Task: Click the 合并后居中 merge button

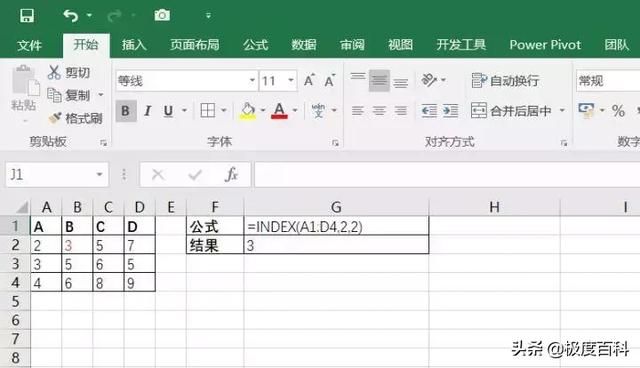Action: pyautogui.click(x=511, y=111)
